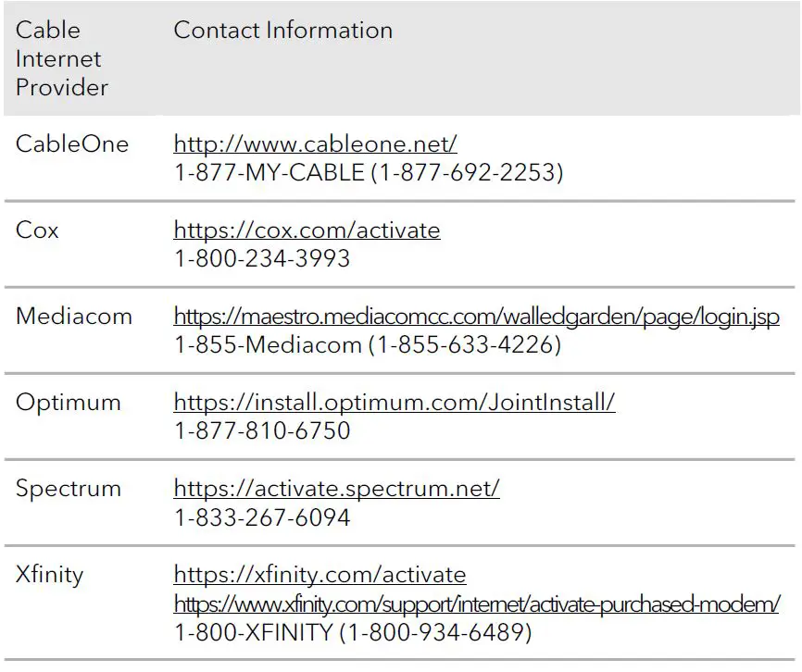Image resolution: width=802 pixels, height=672 pixels.
Task: Click the Cable Internet Provider column header
Action: pyautogui.click(x=62, y=58)
